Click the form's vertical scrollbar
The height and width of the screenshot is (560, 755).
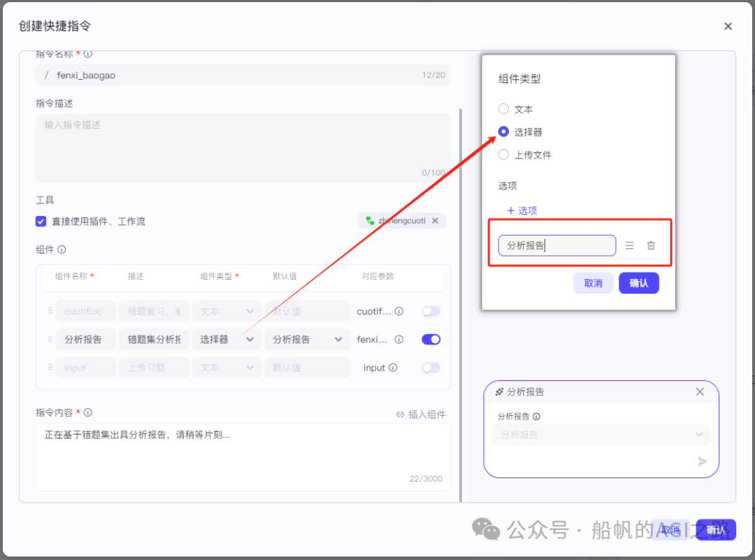(x=461, y=306)
